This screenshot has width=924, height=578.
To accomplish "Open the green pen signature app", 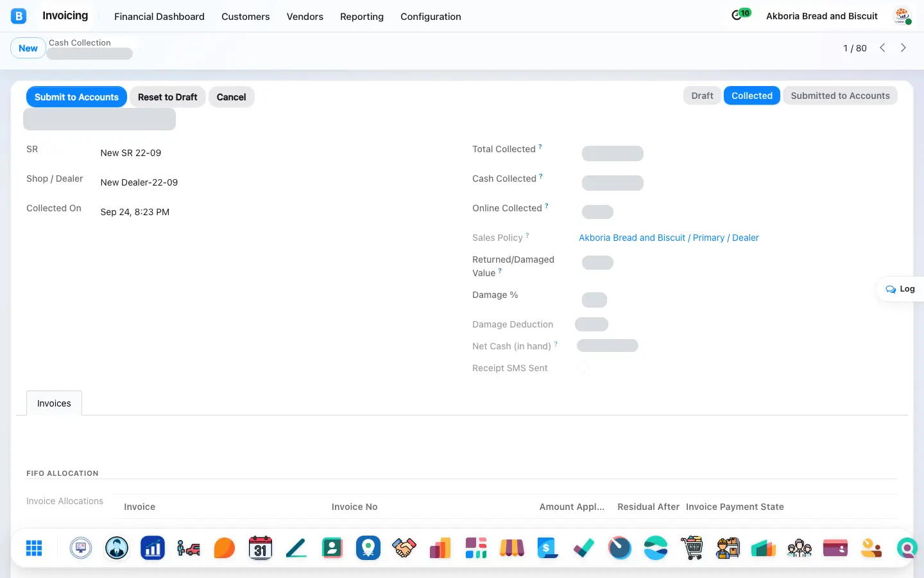I will click(296, 548).
